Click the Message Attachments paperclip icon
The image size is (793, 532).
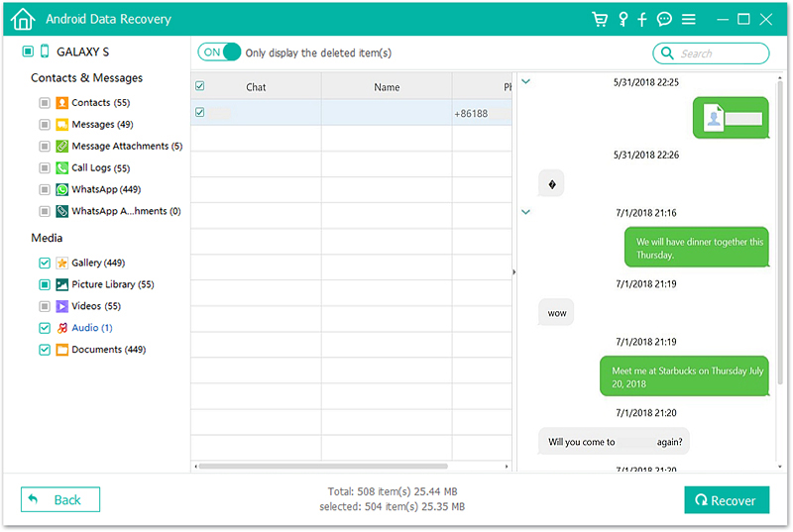point(61,146)
